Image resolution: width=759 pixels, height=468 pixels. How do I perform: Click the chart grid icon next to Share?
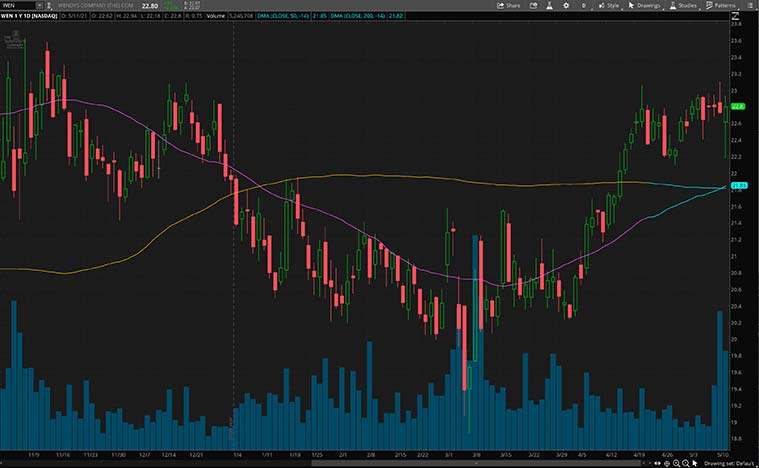pyautogui.click(x=535, y=5)
